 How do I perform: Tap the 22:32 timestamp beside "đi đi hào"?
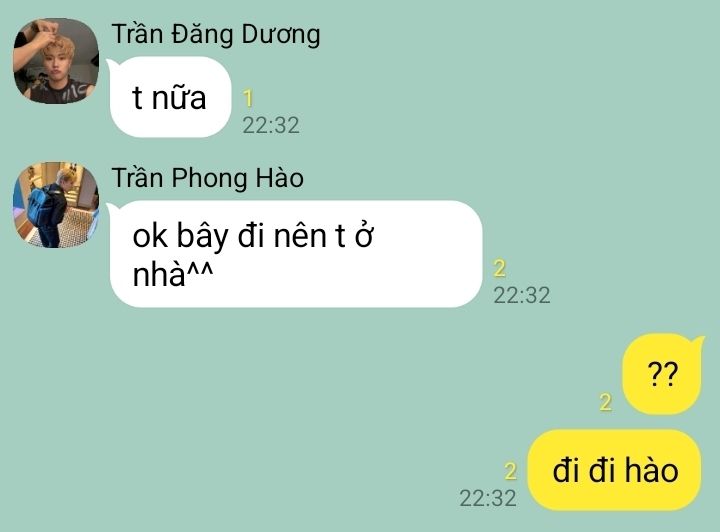click(488, 498)
